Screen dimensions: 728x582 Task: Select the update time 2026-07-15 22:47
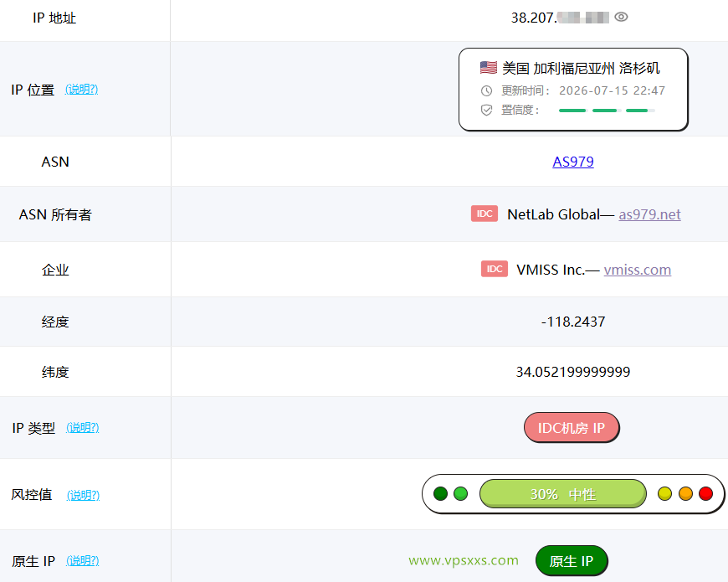tap(612, 90)
